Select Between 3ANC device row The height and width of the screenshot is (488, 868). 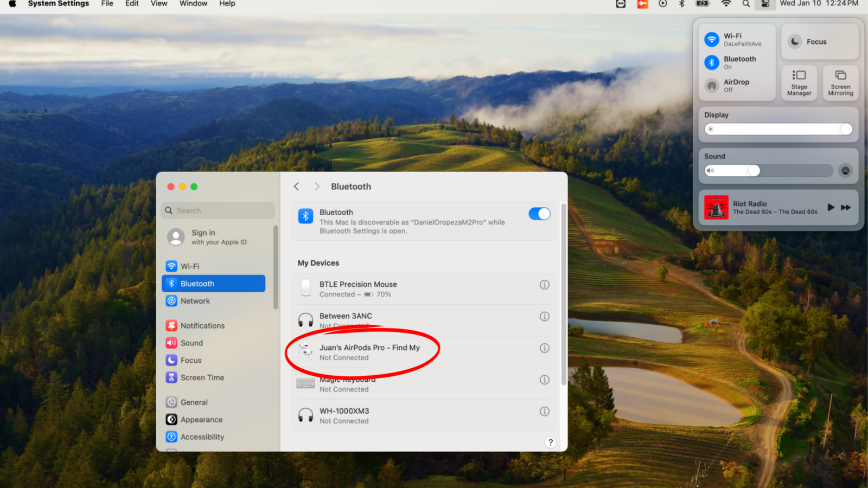[x=424, y=320]
